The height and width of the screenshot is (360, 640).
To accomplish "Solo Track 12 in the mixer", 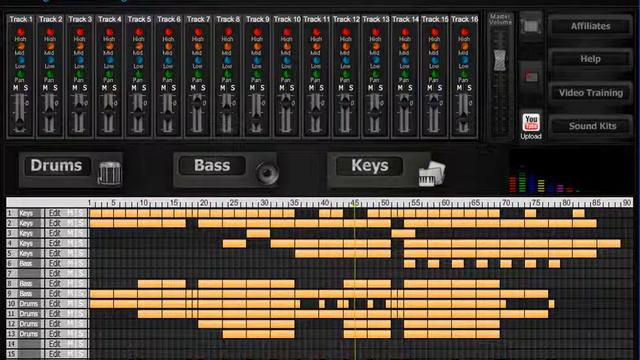I will (x=351, y=88).
